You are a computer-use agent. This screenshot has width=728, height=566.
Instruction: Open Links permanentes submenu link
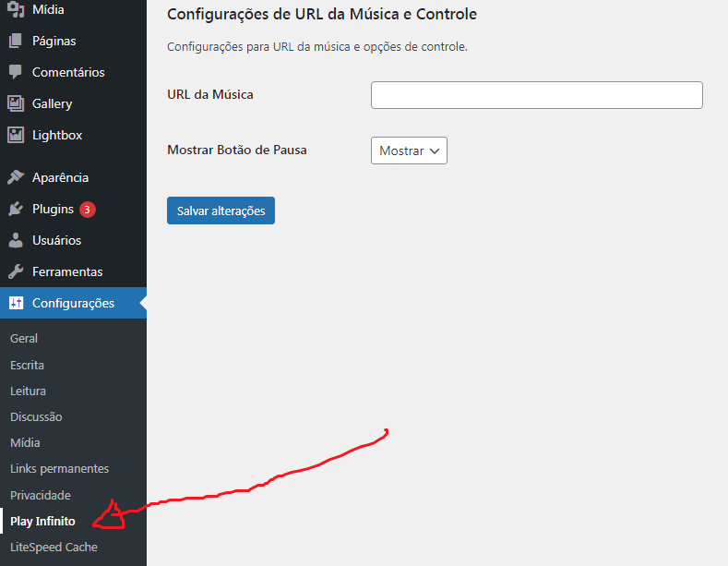point(59,468)
